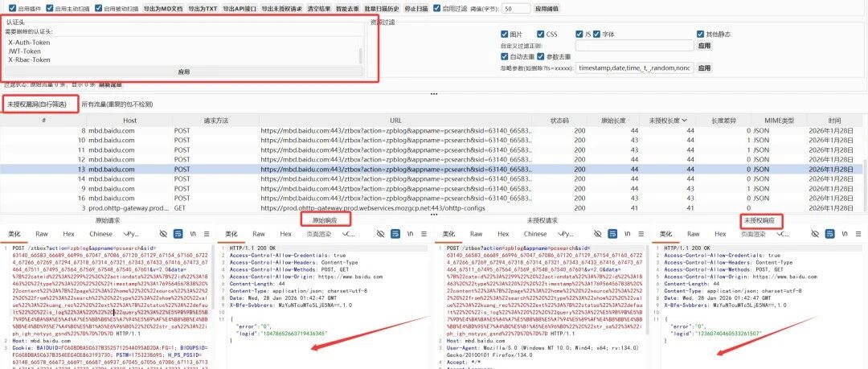The image size is (868, 369).
Task: Sort by the 未授权长度 column header
Action: click(x=668, y=121)
